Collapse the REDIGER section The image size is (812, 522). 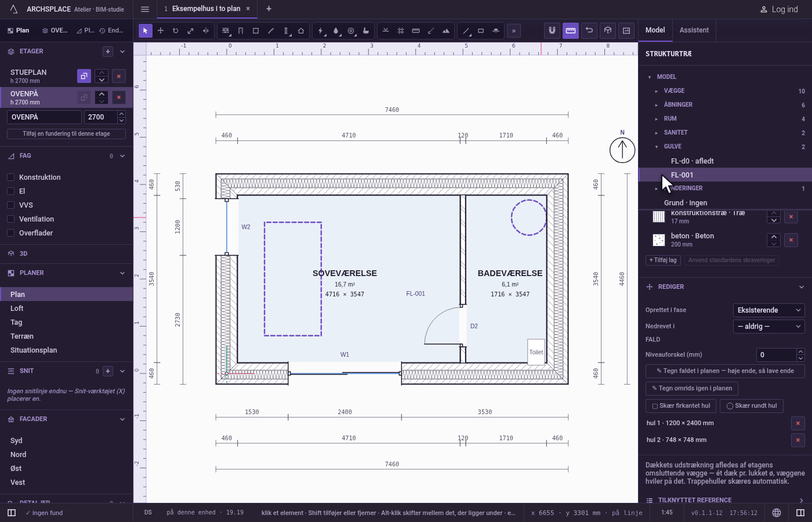click(x=802, y=287)
